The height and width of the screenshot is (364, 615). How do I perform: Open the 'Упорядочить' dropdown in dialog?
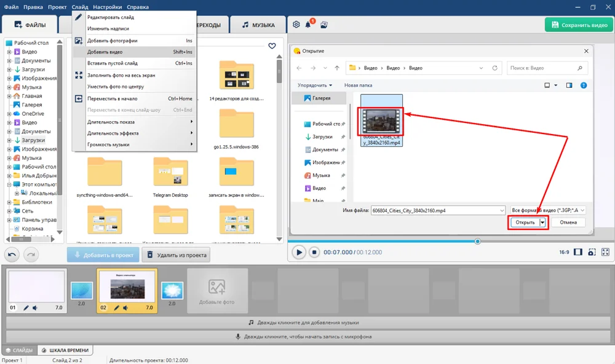point(314,85)
